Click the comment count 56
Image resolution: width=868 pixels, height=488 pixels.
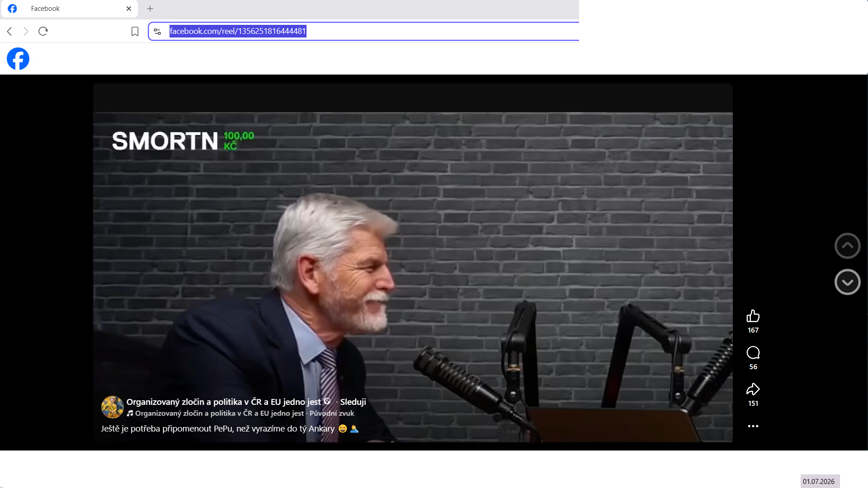(x=753, y=367)
